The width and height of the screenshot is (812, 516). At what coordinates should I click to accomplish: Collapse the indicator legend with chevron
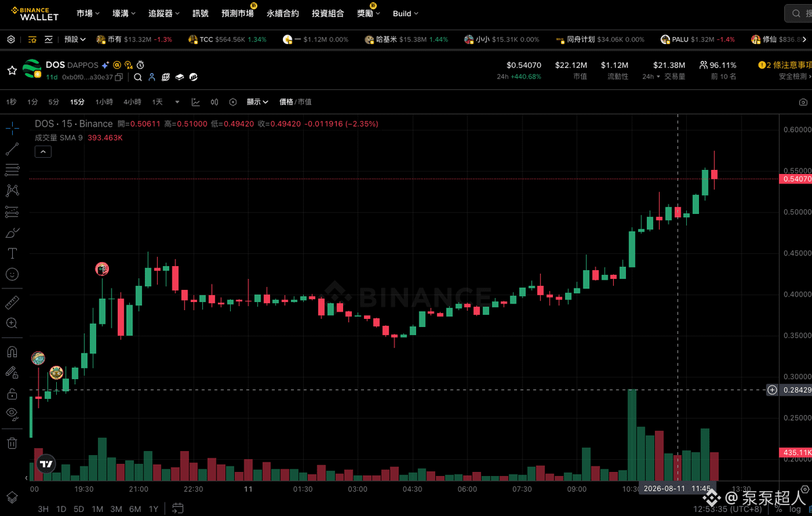(43, 152)
